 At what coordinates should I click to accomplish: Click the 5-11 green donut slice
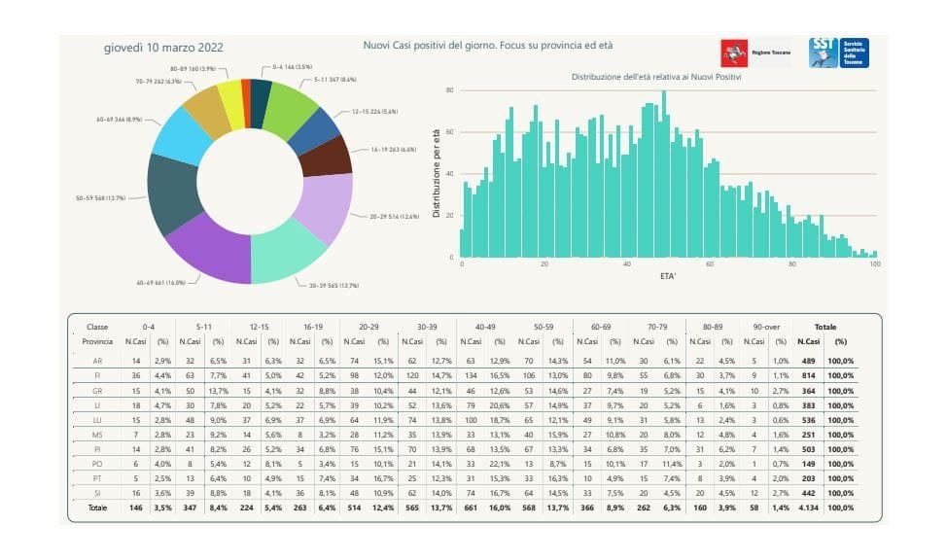click(x=289, y=107)
